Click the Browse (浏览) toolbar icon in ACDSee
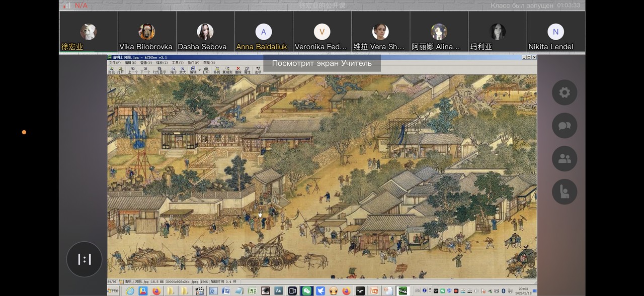 [111, 70]
